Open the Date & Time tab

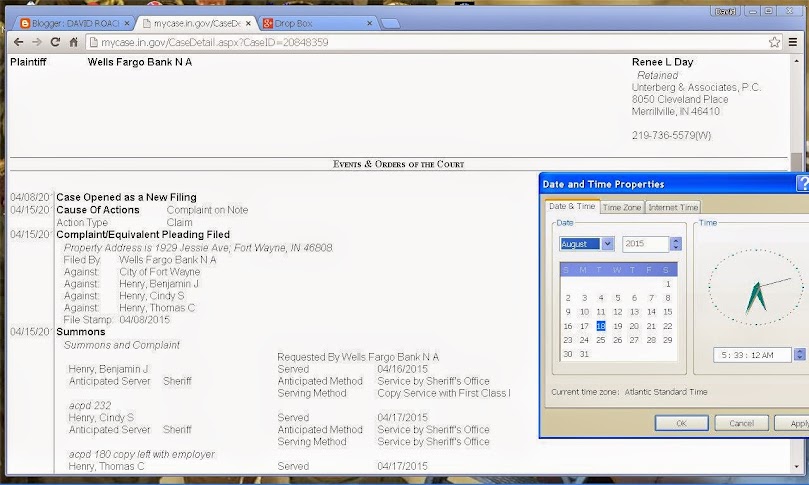point(572,206)
